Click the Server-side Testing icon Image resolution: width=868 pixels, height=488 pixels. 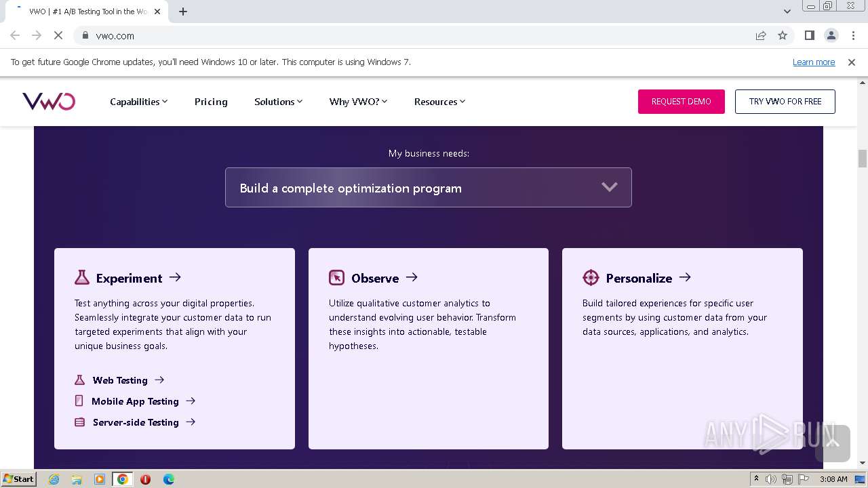tap(80, 422)
